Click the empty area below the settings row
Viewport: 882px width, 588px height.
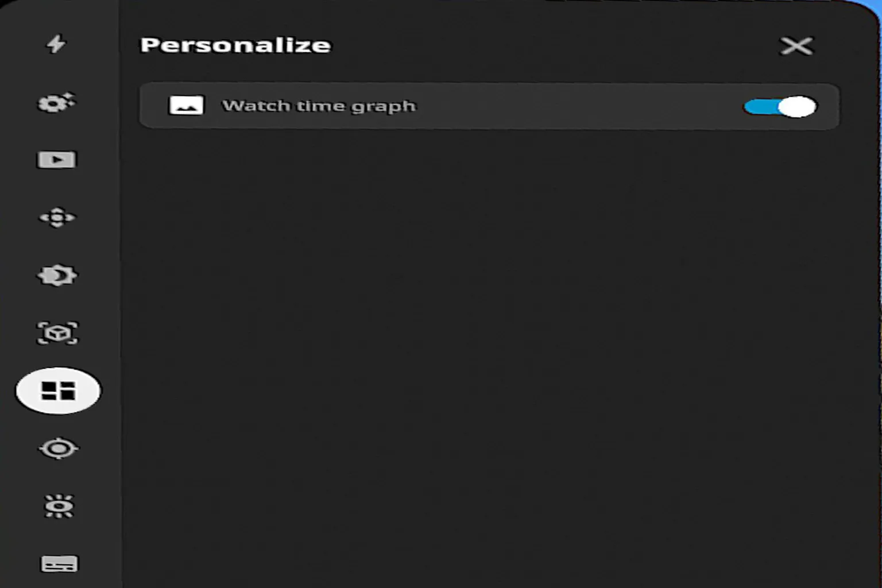pyautogui.click(x=489, y=356)
